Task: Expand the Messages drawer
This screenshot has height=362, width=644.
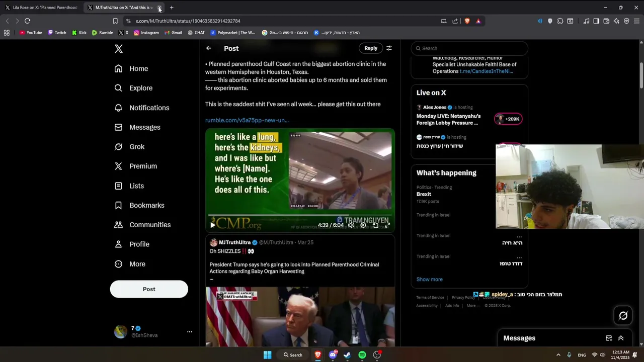Action: [621, 338]
